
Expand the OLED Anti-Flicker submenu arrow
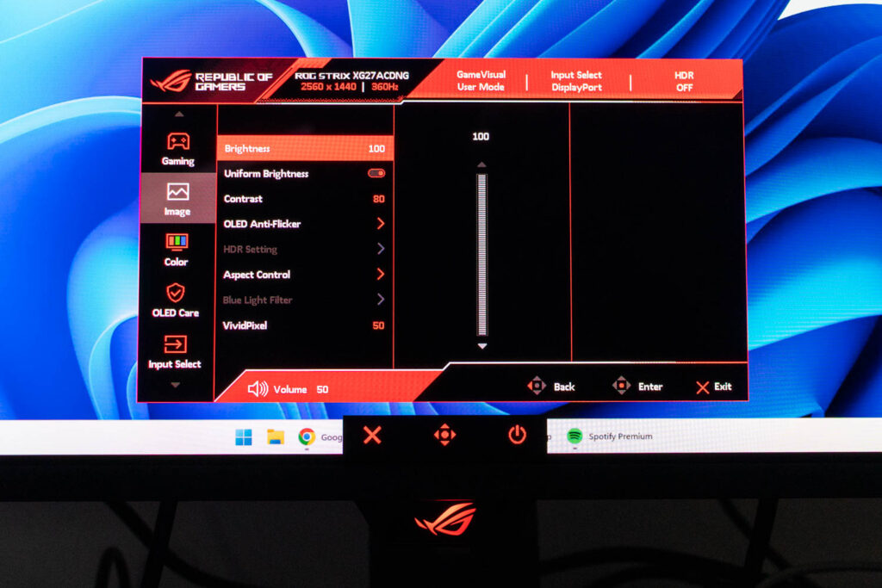(381, 223)
